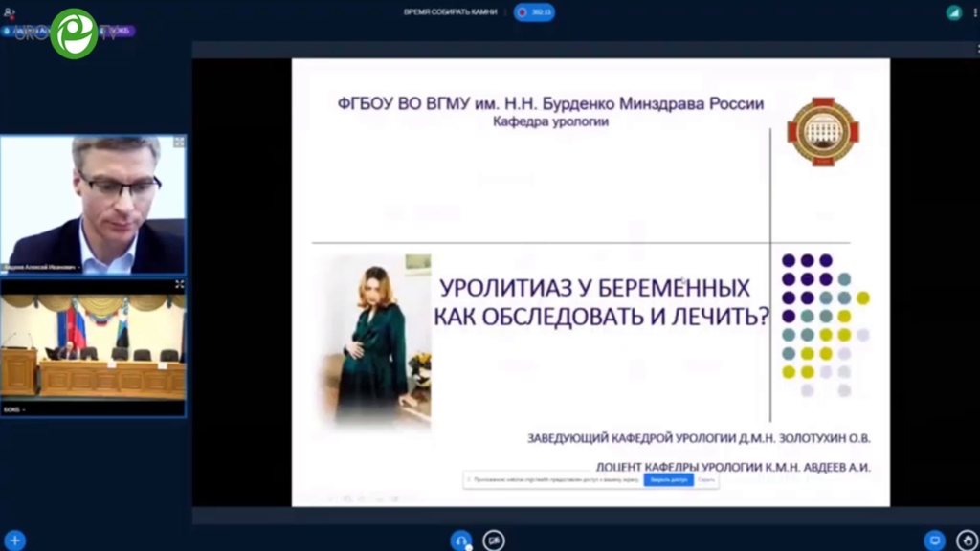980x551 pixels.
Task: Click the conference hall video tile
Action: pyautogui.click(x=93, y=346)
